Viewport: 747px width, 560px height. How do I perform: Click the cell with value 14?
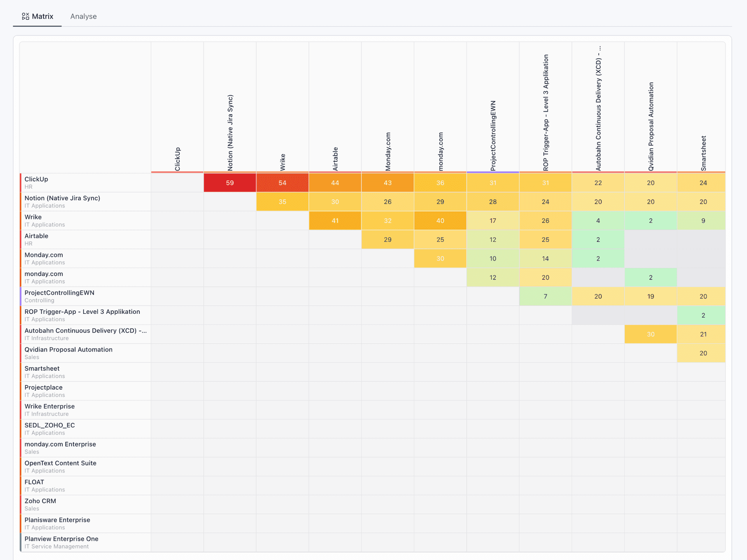click(x=545, y=259)
